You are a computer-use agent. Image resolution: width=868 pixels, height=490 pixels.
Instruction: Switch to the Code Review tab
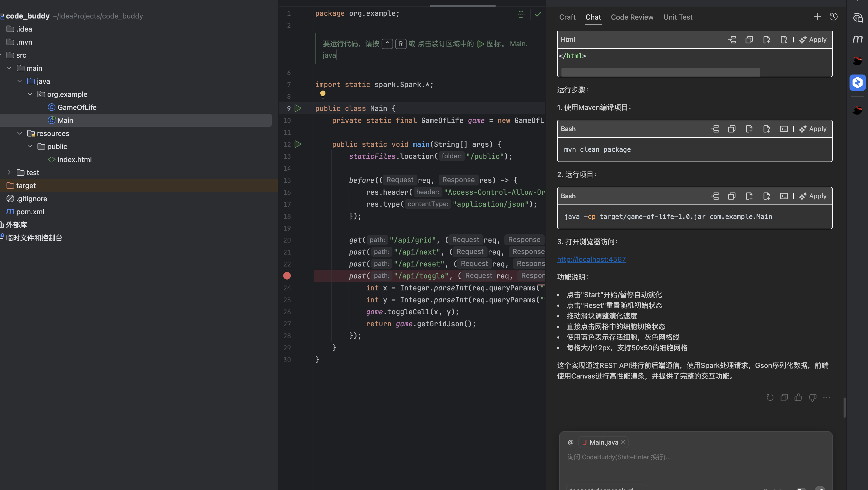click(632, 17)
